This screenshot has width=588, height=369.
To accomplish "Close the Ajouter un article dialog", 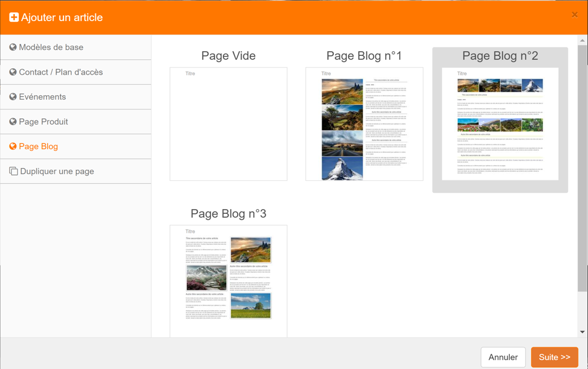I will [x=574, y=15].
